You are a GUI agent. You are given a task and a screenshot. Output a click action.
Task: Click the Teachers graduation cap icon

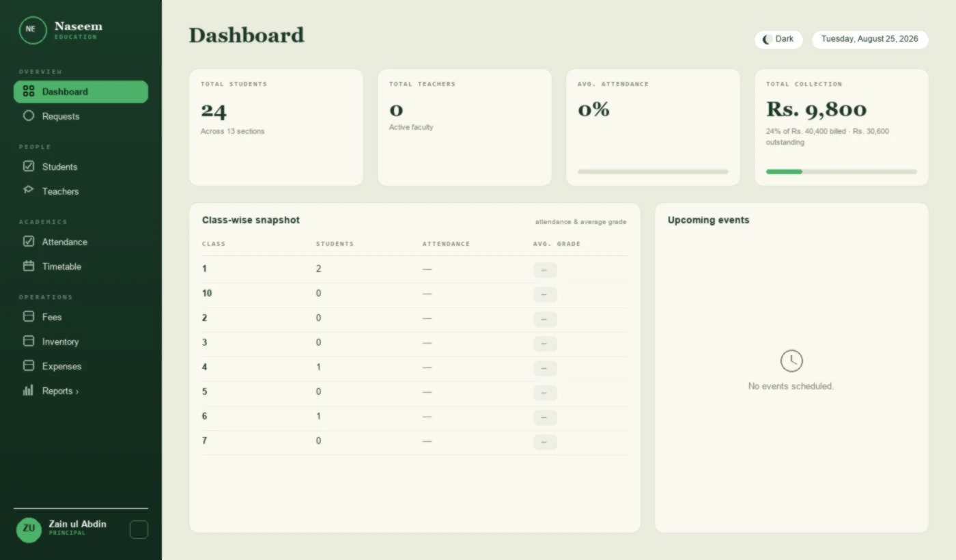tap(29, 191)
